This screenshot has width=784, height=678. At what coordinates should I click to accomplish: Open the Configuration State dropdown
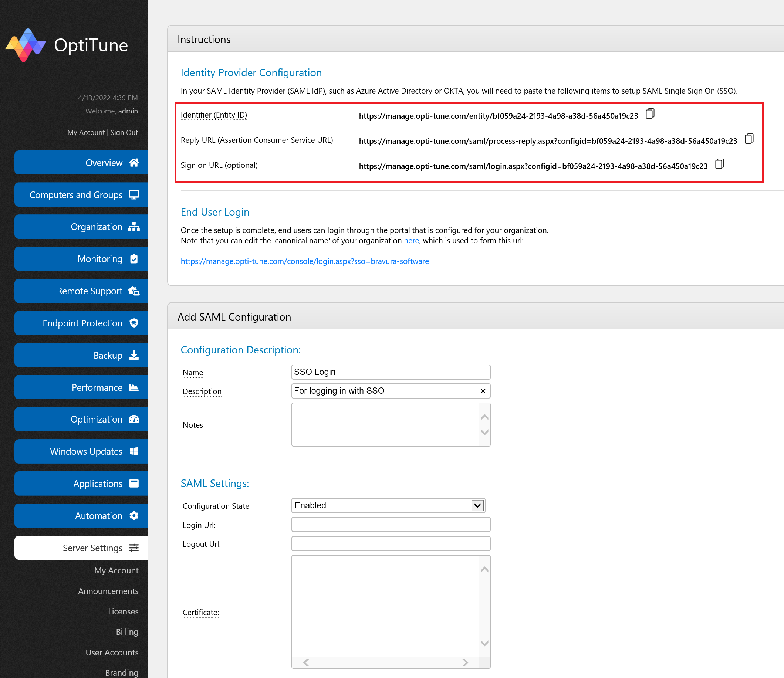[477, 505]
